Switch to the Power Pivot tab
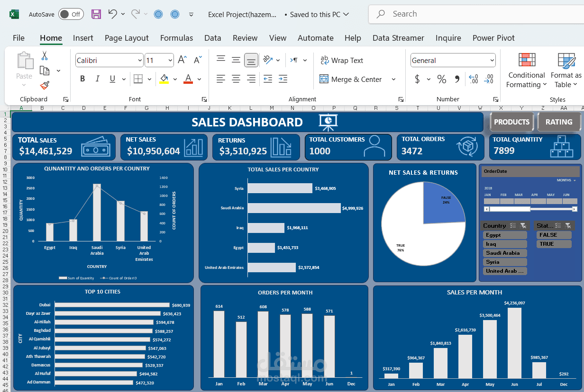The image size is (584, 392). tap(493, 38)
